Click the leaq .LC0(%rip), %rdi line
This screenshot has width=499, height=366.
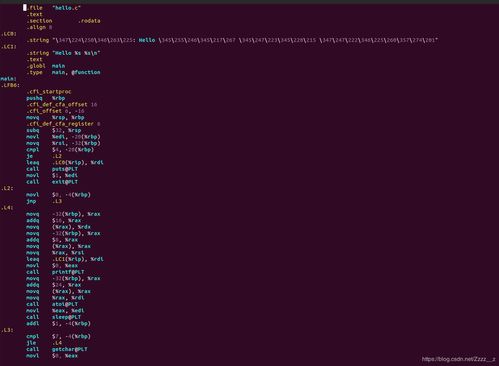[x=65, y=162]
